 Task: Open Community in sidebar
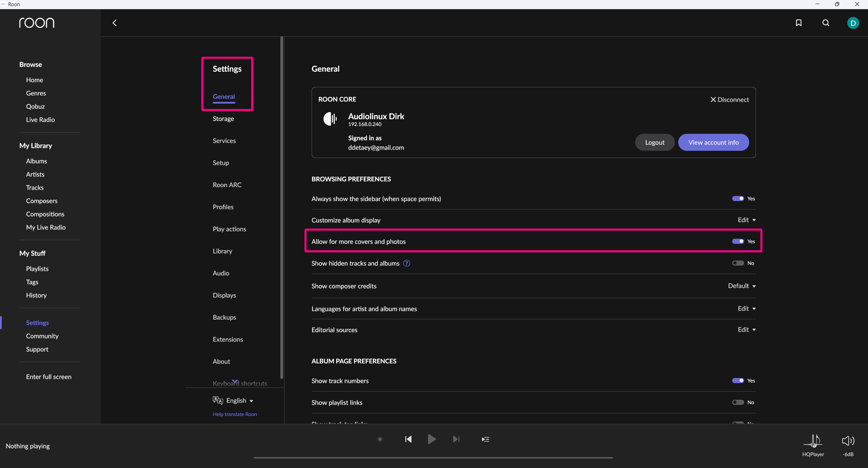(x=42, y=336)
